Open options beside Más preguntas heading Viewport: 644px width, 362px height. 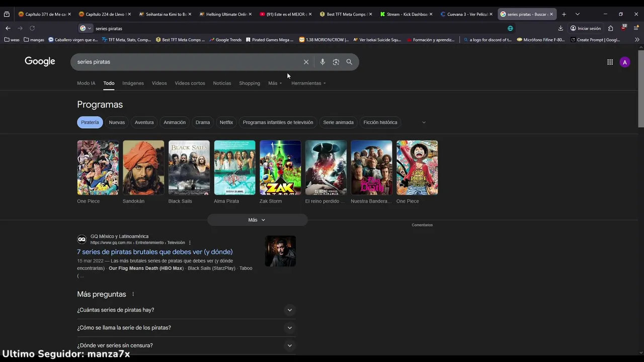(133, 294)
